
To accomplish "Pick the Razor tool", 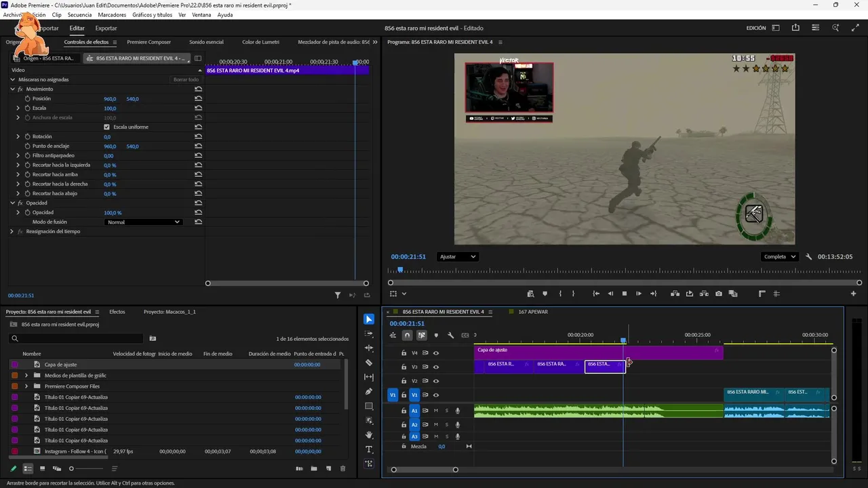I will coord(369,363).
